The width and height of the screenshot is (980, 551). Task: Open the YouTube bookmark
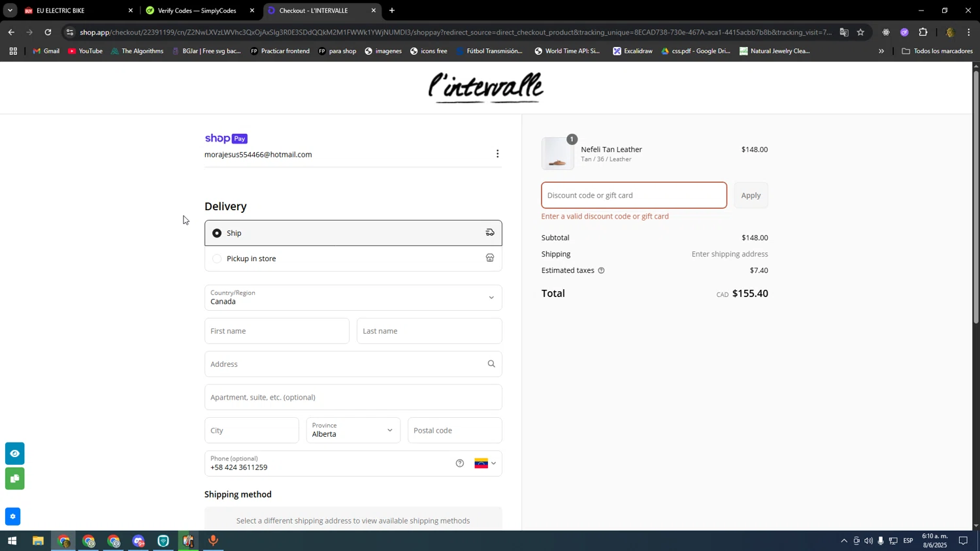(x=85, y=51)
